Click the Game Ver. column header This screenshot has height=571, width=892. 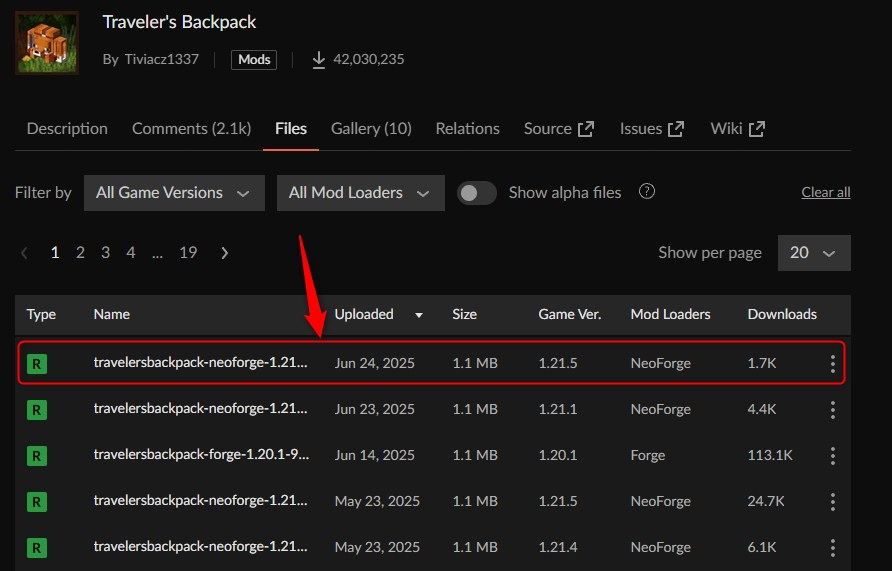pos(569,314)
